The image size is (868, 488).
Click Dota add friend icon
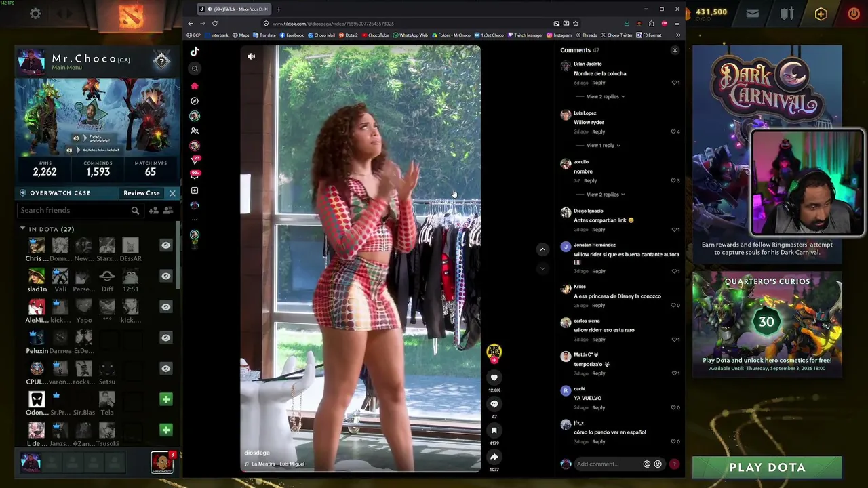pos(154,211)
